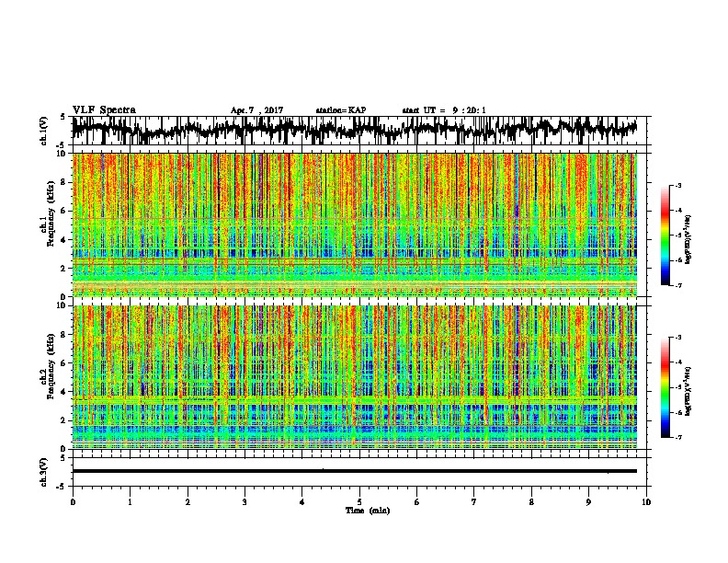The width and height of the screenshot is (728, 563).
Task: Click time axis tick label "8"
Action: [531, 502]
